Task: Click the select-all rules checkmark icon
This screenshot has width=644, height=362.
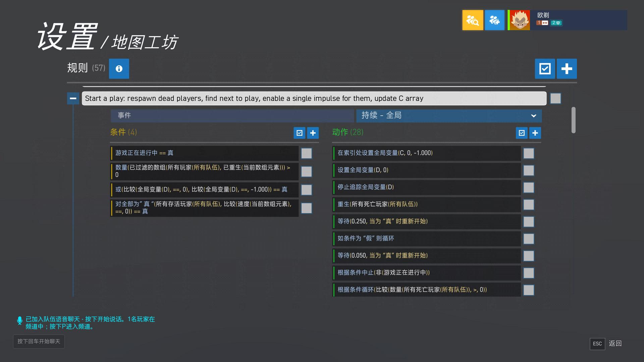Action: tap(545, 69)
